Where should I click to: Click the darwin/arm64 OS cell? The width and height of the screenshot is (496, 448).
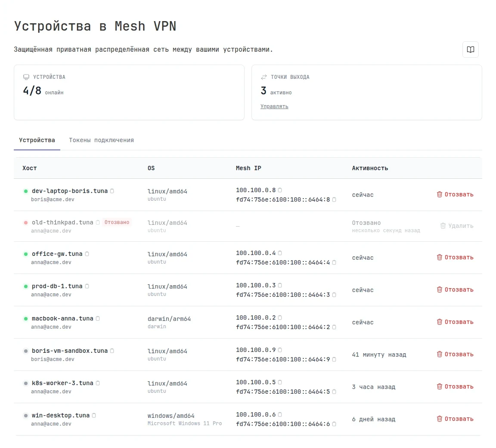click(169, 319)
